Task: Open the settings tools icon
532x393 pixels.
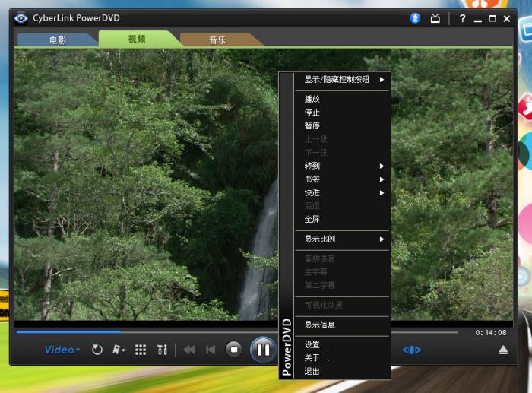Action: tap(162, 350)
